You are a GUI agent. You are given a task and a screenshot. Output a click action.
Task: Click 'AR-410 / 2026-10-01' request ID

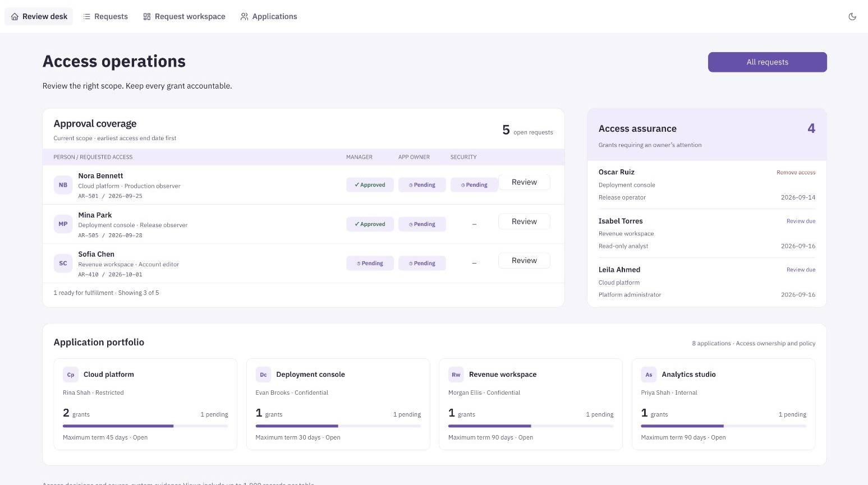point(110,275)
